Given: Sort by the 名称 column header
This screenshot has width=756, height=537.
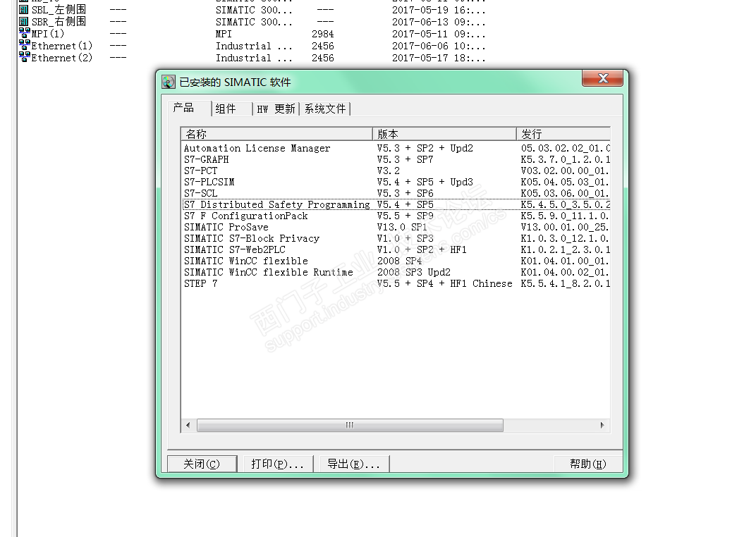Looking at the screenshot, I should tap(276, 134).
